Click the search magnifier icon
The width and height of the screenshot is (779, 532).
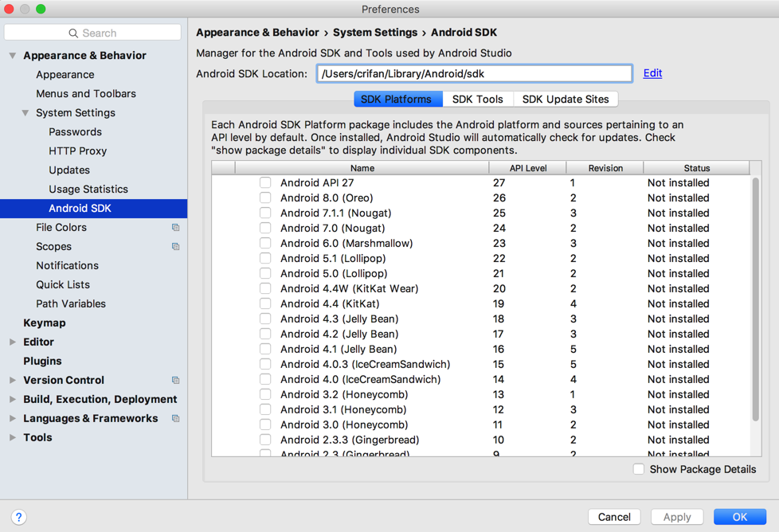(73, 33)
